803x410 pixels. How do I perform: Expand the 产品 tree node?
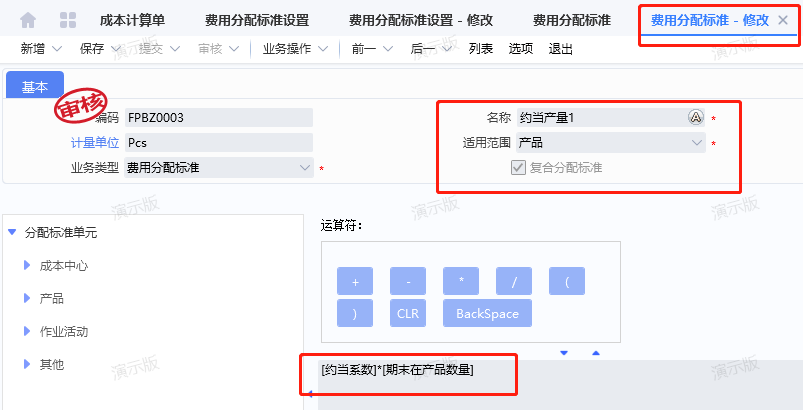pyautogui.click(x=27, y=298)
